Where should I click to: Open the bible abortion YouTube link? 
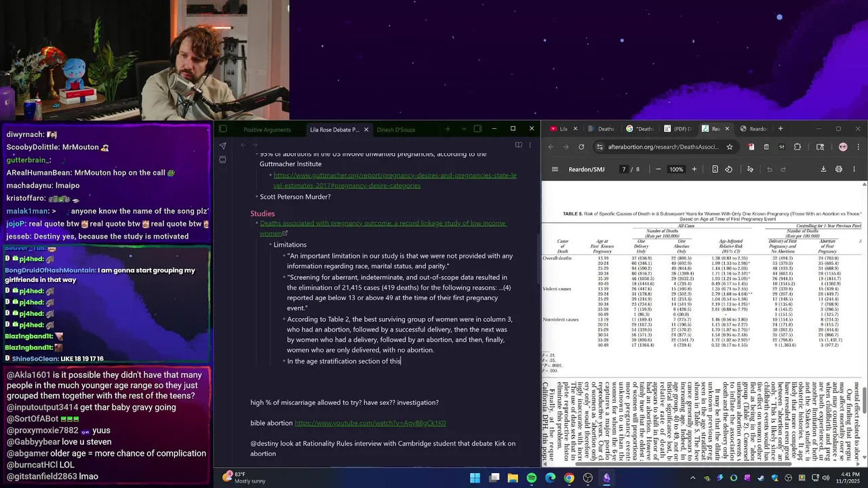pyautogui.click(x=370, y=423)
